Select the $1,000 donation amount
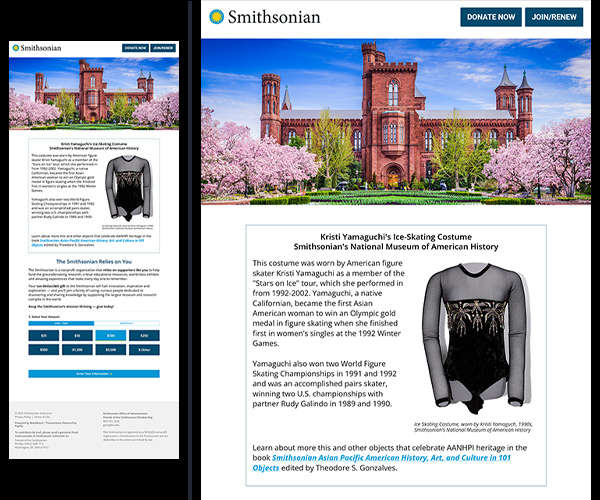Viewport: 600px width, 500px height. pyautogui.click(x=77, y=350)
